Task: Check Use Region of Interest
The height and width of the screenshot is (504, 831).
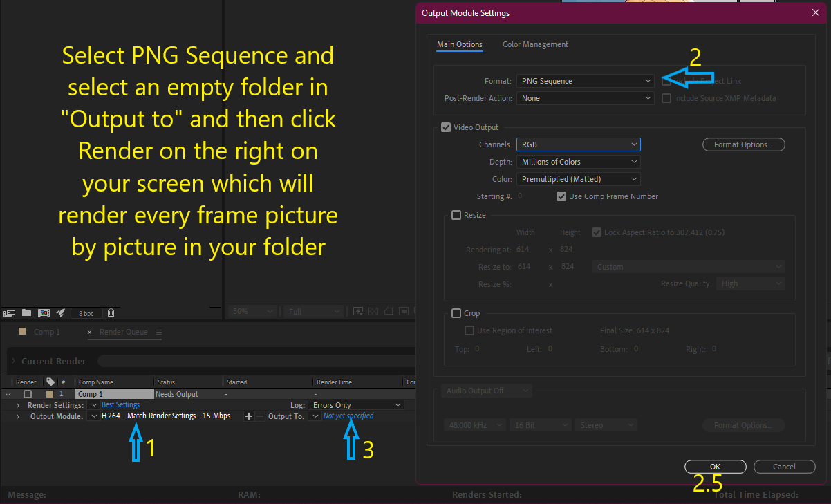Action: [x=469, y=330]
